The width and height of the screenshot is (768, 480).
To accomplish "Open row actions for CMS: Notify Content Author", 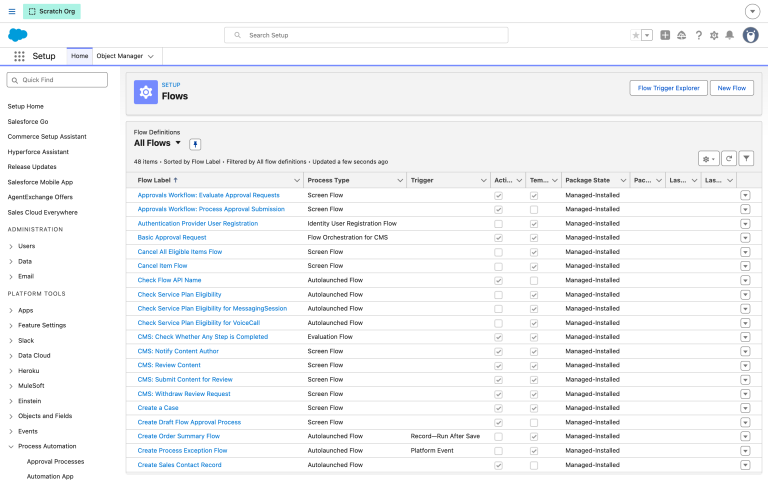I will pos(745,351).
